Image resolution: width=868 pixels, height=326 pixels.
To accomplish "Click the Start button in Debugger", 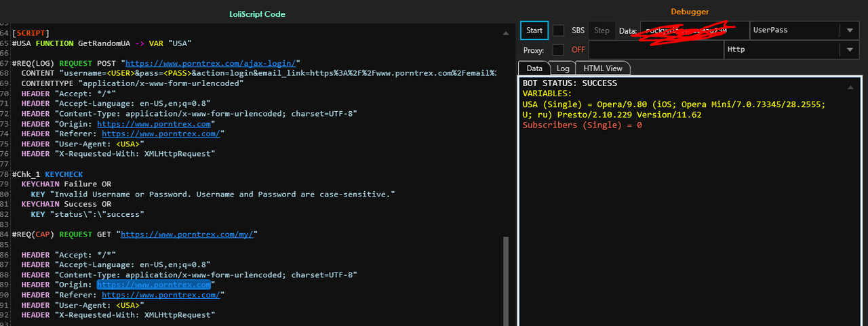I will click(x=534, y=30).
